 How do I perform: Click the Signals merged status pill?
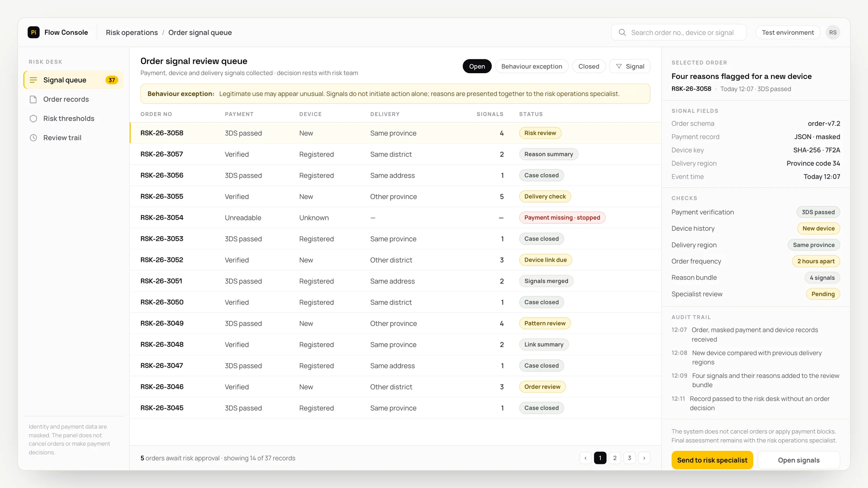coord(546,281)
